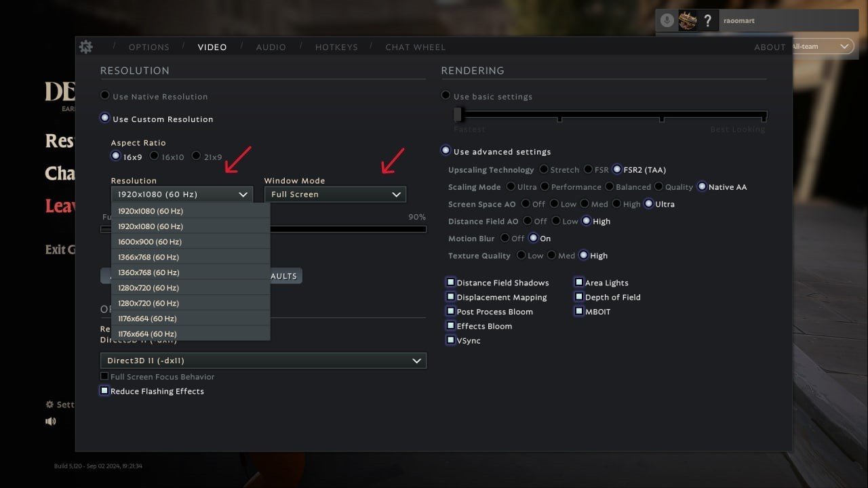Click the settings gear icon beside the tabs

[85, 47]
